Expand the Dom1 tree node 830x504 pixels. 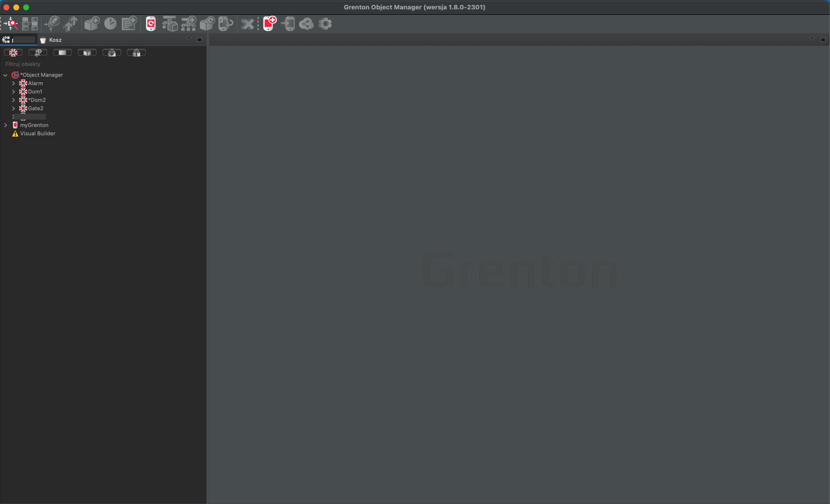13,92
